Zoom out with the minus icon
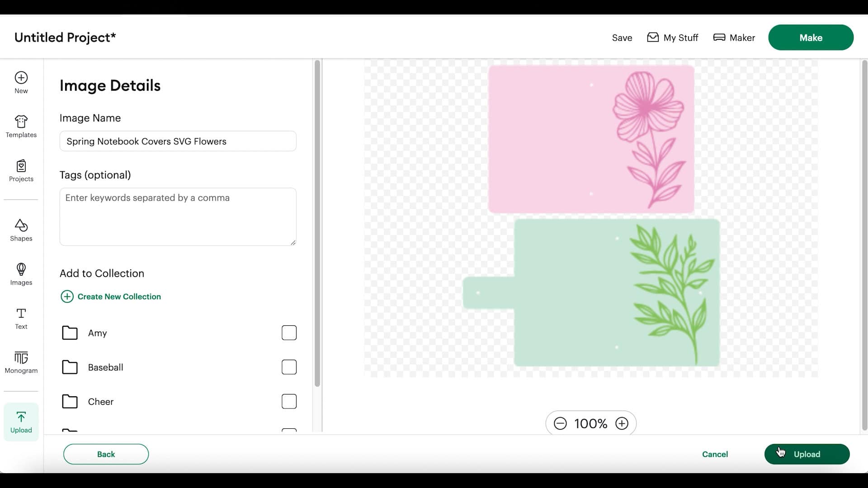This screenshot has width=868, height=488. tap(560, 423)
